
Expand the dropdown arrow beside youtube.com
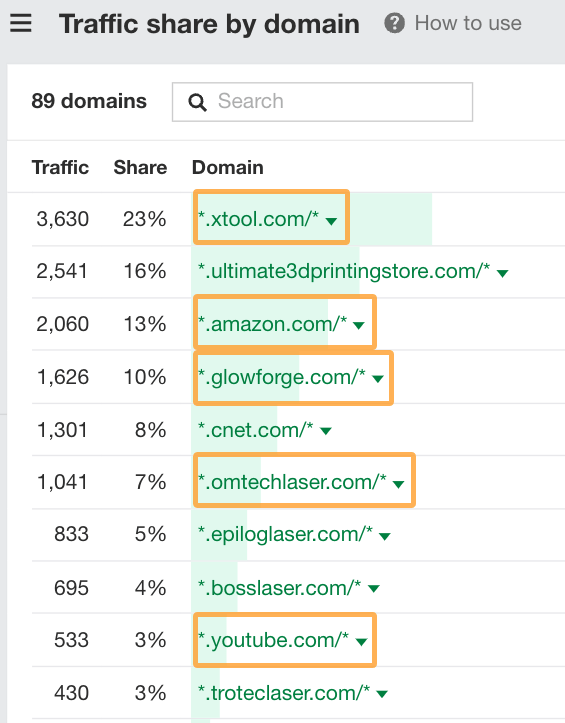(x=361, y=642)
